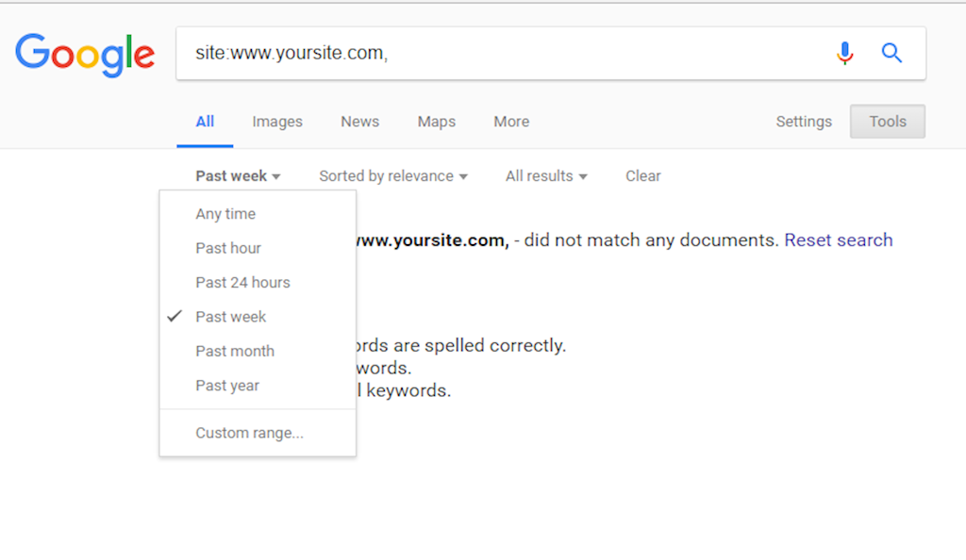Choose Any time from the menu
Screen dimensions: 966x560
coord(225,214)
